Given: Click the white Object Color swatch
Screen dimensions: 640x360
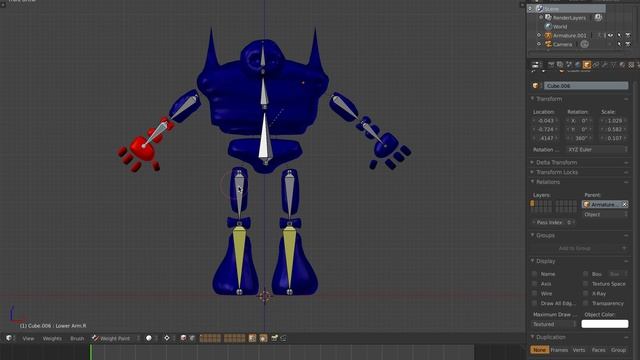Looking at the screenshot, I should click(605, 324).
